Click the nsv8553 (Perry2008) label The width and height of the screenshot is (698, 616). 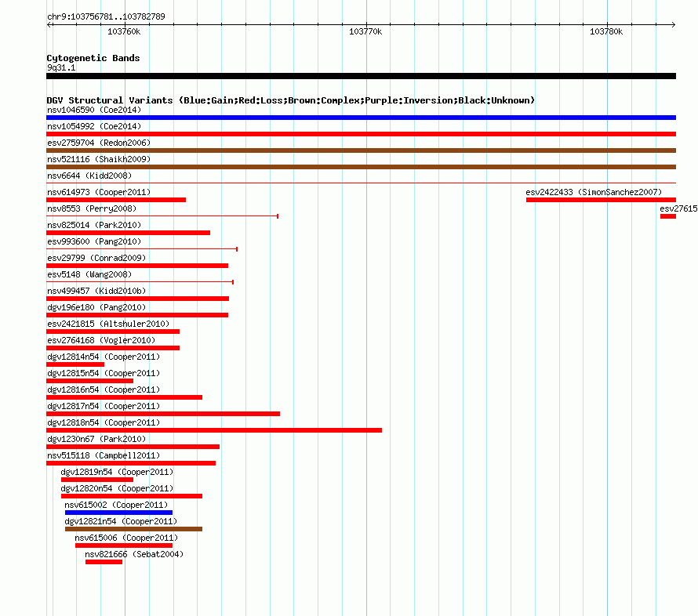(92, 208)
